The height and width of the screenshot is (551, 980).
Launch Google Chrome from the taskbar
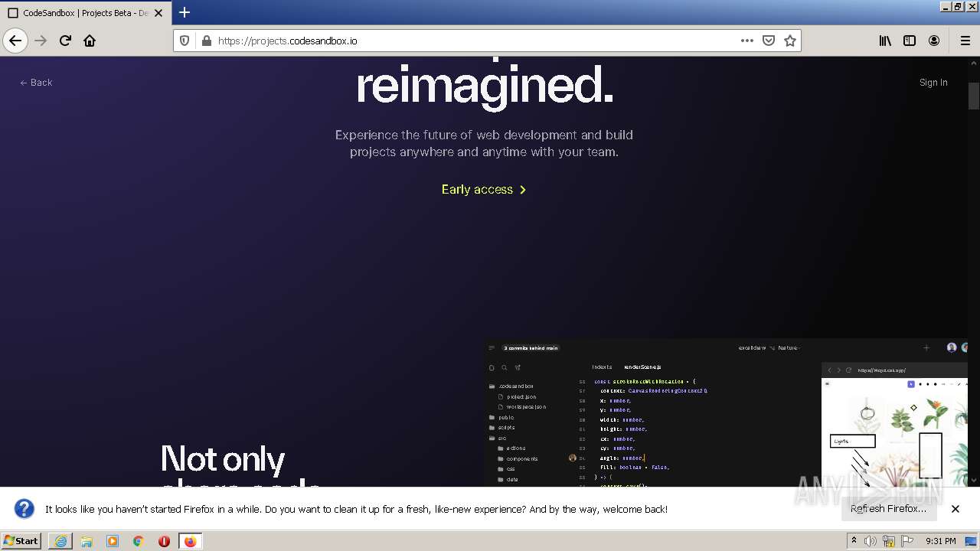(x=139, y=541)
